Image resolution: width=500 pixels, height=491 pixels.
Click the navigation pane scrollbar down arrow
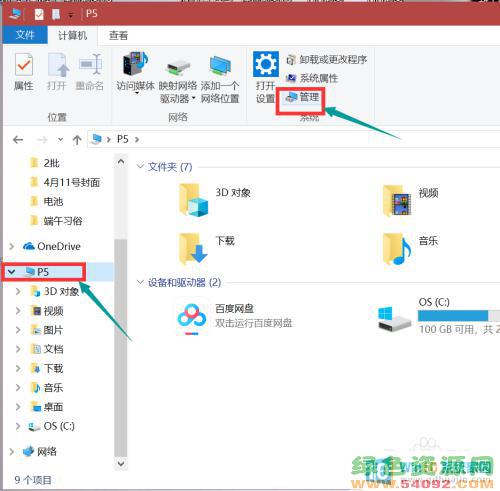click(x=121, y=464)
